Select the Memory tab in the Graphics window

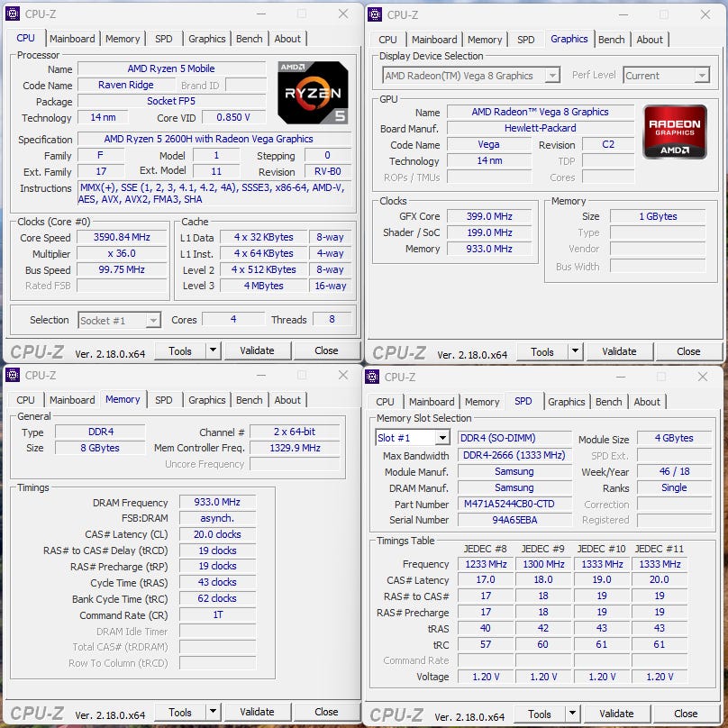(484, 40)
